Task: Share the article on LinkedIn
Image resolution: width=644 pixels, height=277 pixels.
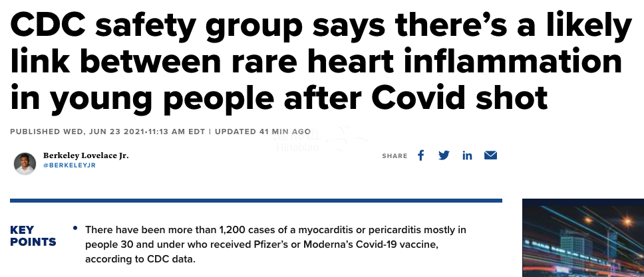Action: 467,155
